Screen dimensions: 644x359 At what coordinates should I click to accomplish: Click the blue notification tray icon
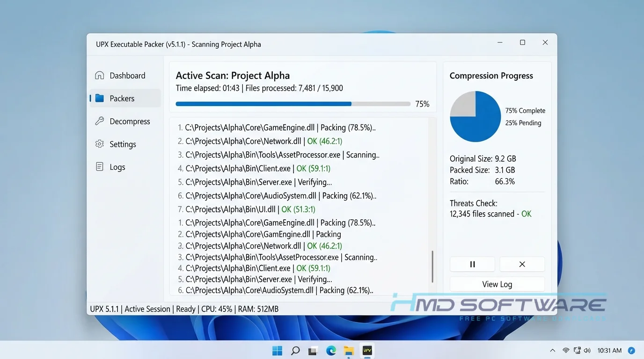click(x=631, y=350)
